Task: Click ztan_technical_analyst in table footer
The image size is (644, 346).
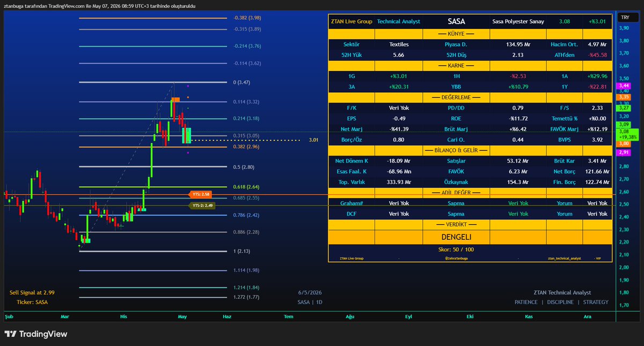Action: tap(564, 259)
